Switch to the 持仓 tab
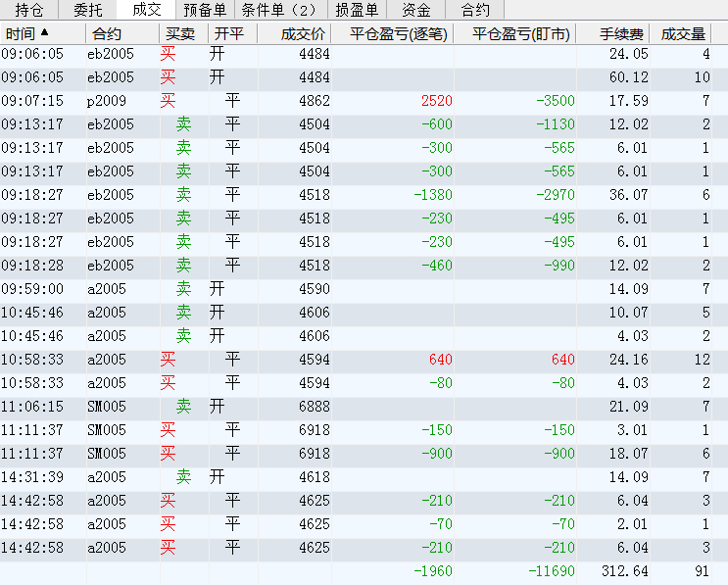728x585 pixels. pos(29,10)
